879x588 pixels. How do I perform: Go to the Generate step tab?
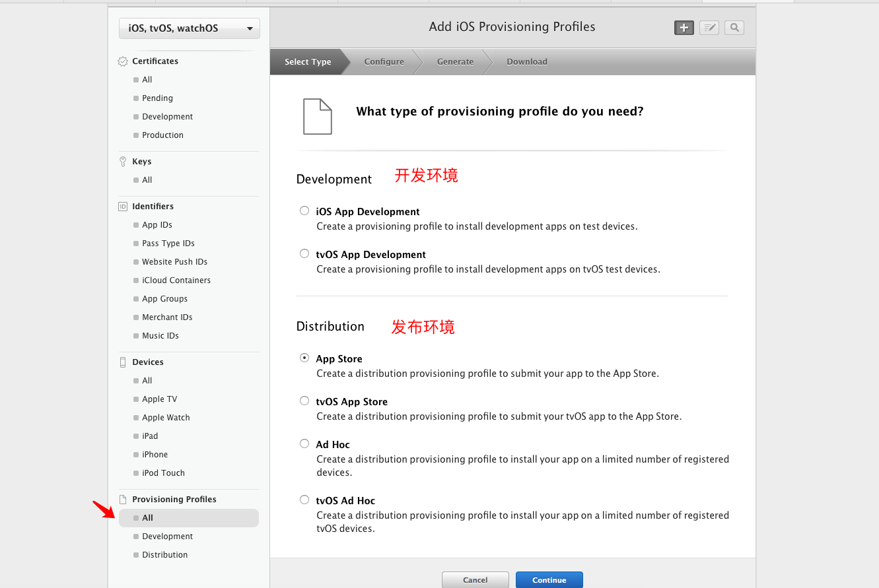click(455, 62)
